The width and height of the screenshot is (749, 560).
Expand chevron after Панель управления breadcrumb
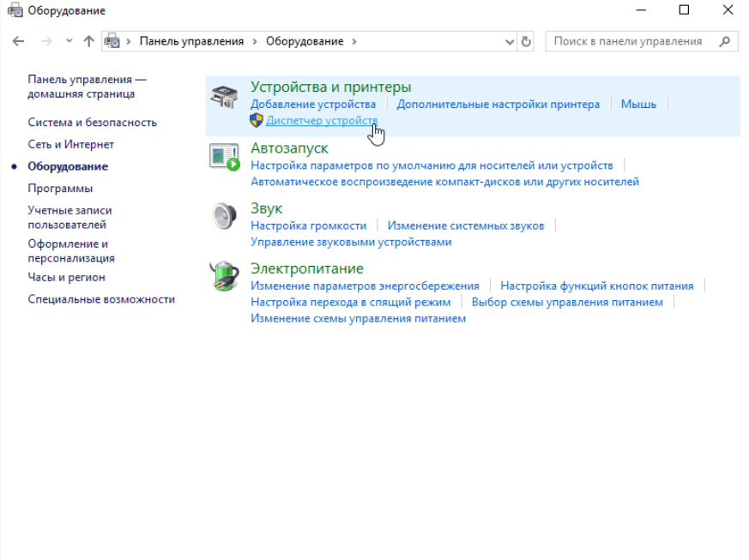coord(255,41)
